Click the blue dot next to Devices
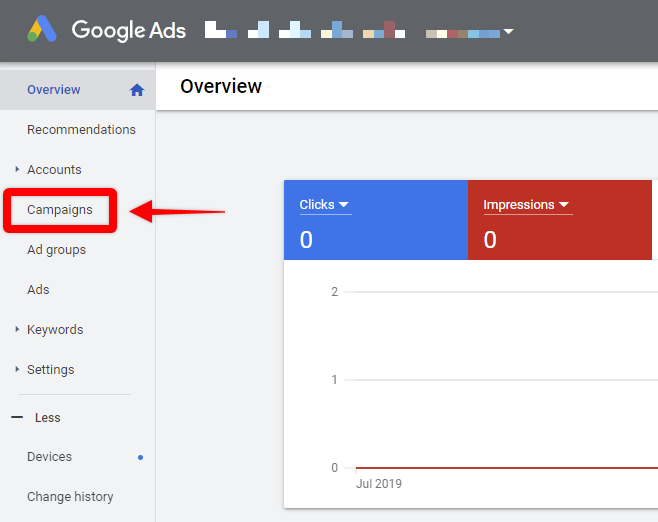The image size is (658, 522). [x=141, y=457]
